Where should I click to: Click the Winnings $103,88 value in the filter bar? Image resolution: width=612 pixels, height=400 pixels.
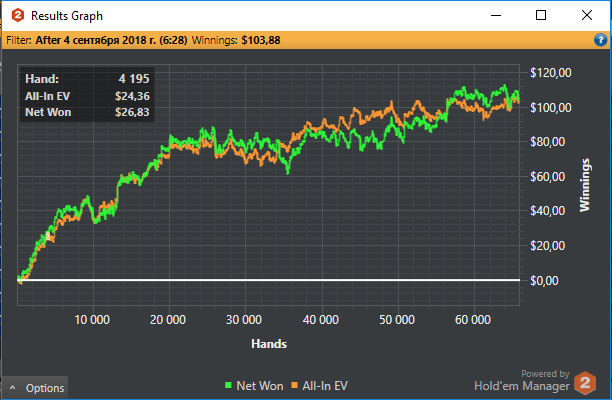coord(261,40)
